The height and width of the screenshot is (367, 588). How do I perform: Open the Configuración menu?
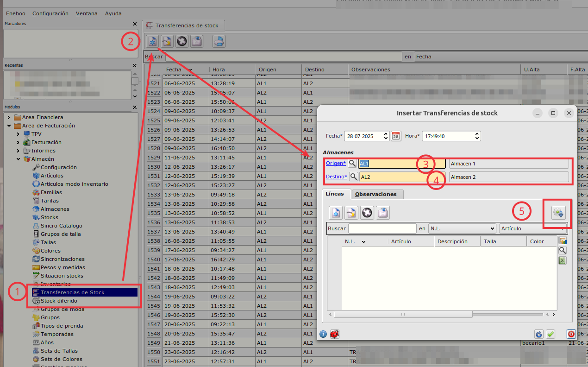(x=50, y=13)
